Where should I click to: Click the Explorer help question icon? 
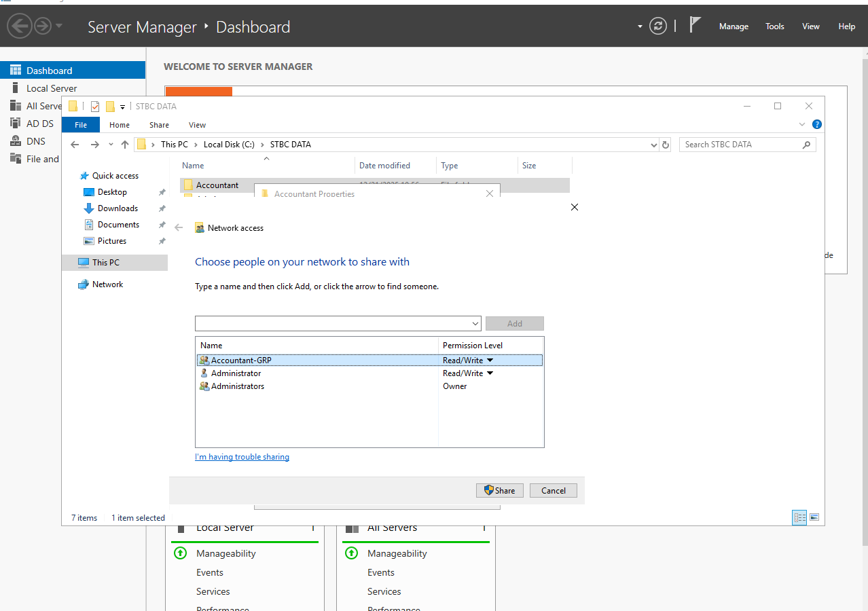(817, 125)
